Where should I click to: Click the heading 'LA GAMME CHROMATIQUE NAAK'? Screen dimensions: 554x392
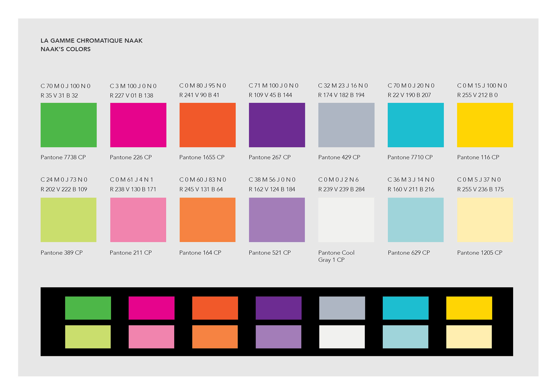click(91, 41)
